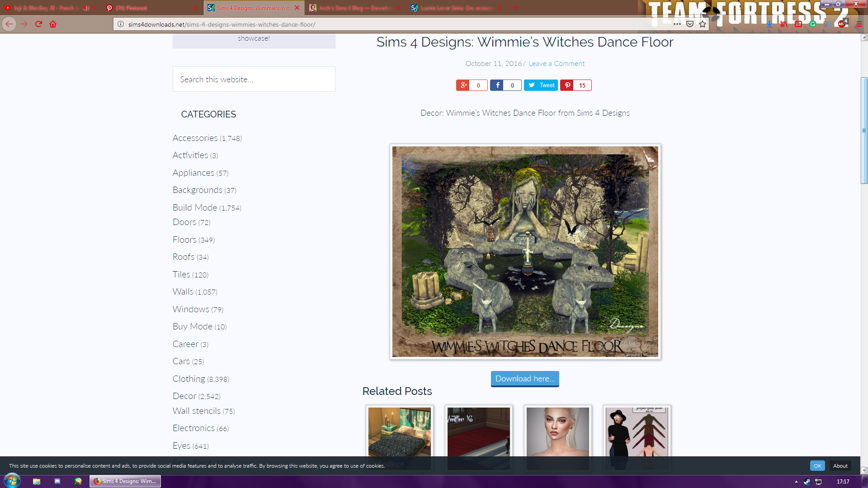Open the Decor category
The height and width of the screenshot is (488, 868).
[x=184, y=396]
